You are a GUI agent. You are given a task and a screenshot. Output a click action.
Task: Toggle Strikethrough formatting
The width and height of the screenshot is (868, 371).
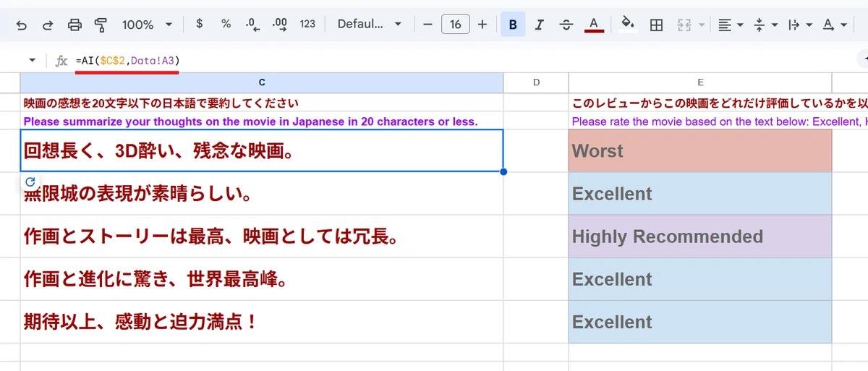566,25
